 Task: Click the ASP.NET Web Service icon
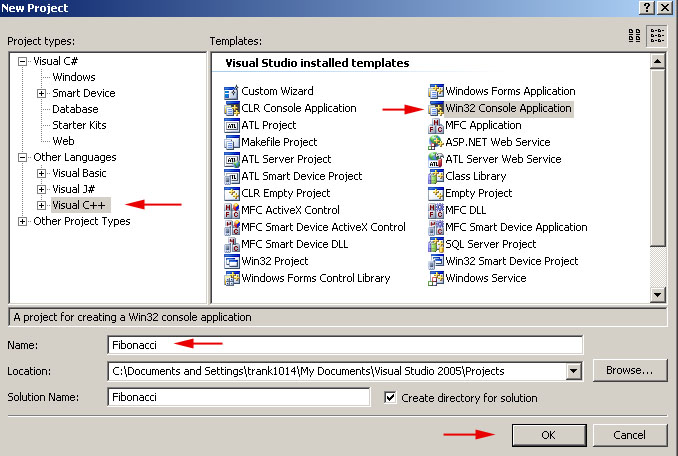point(435,142)
